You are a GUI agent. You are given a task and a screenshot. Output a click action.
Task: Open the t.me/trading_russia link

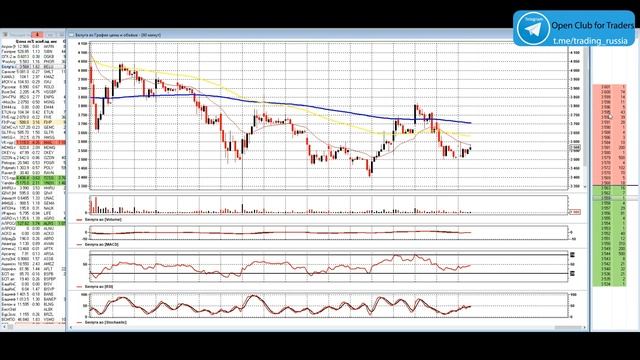tap(590, 40)
